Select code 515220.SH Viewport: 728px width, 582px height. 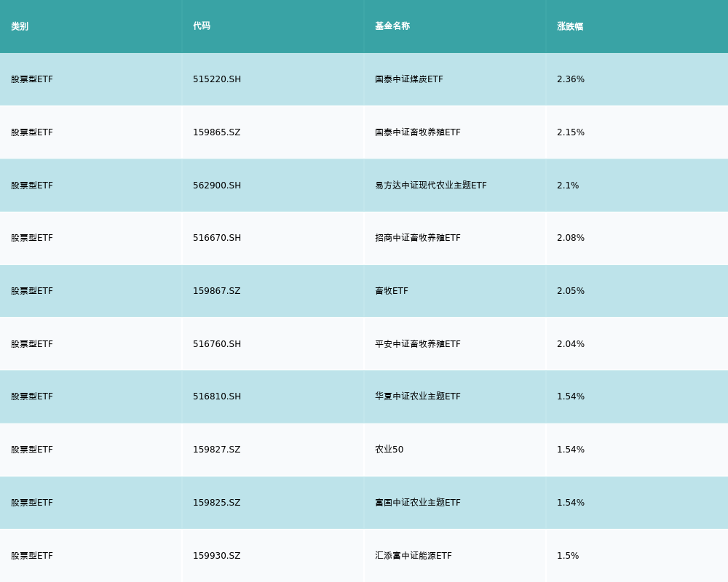pyautogui.click(x=217, y=79)
